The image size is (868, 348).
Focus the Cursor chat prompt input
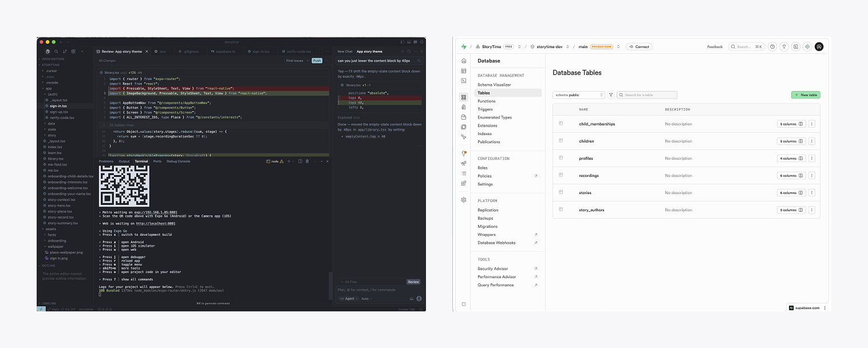tap(380, 290)
